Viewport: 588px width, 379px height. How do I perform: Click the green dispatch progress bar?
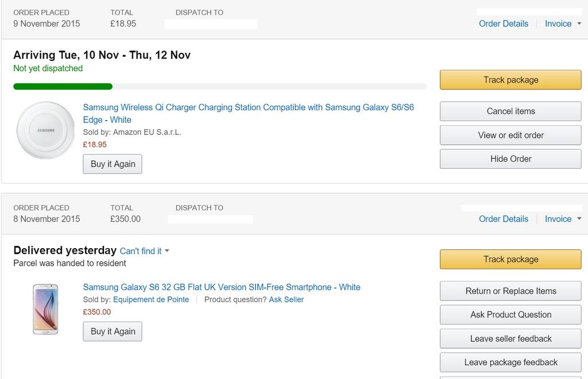pyautogui.click(x=63, y=87)
